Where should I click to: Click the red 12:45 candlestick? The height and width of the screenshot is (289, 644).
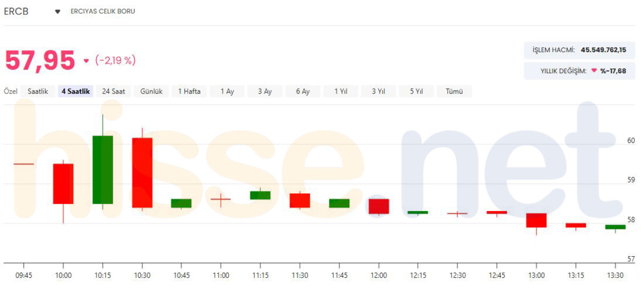497,213
